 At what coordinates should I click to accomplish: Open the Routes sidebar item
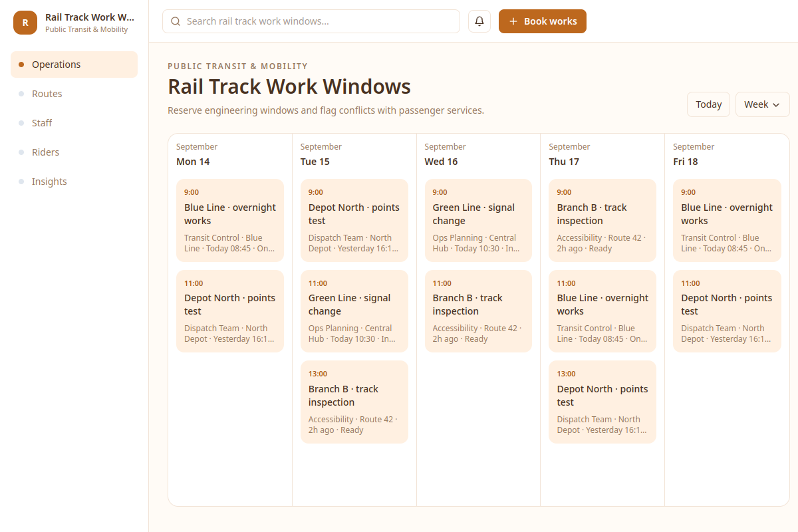coord(74,94)
